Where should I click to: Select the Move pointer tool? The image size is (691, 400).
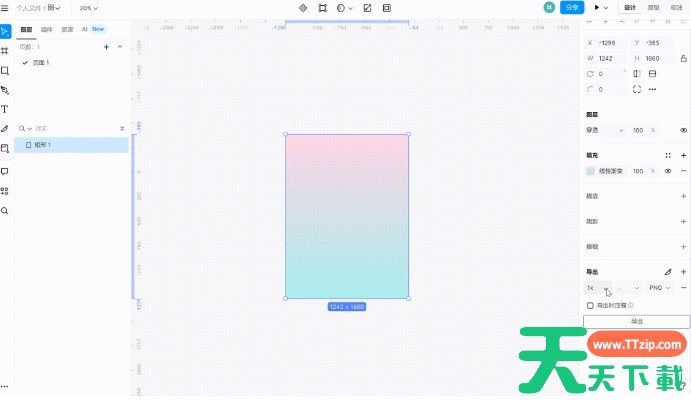[x=5, y=32]
